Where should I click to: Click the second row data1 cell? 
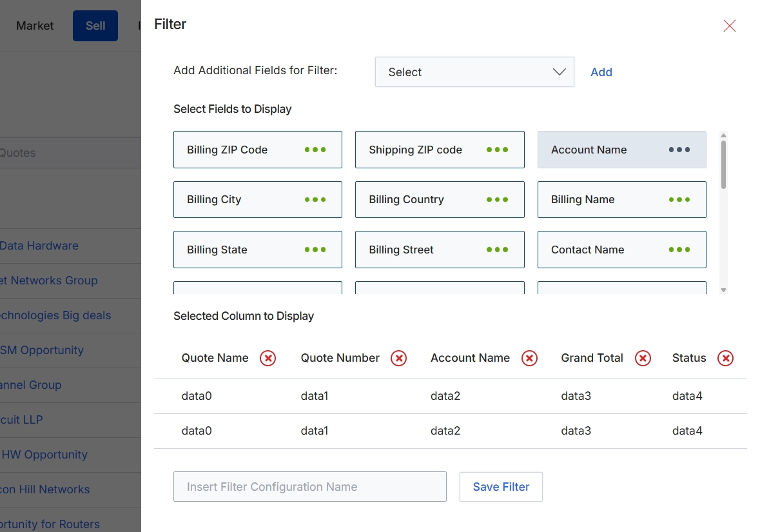coord(315,431)
